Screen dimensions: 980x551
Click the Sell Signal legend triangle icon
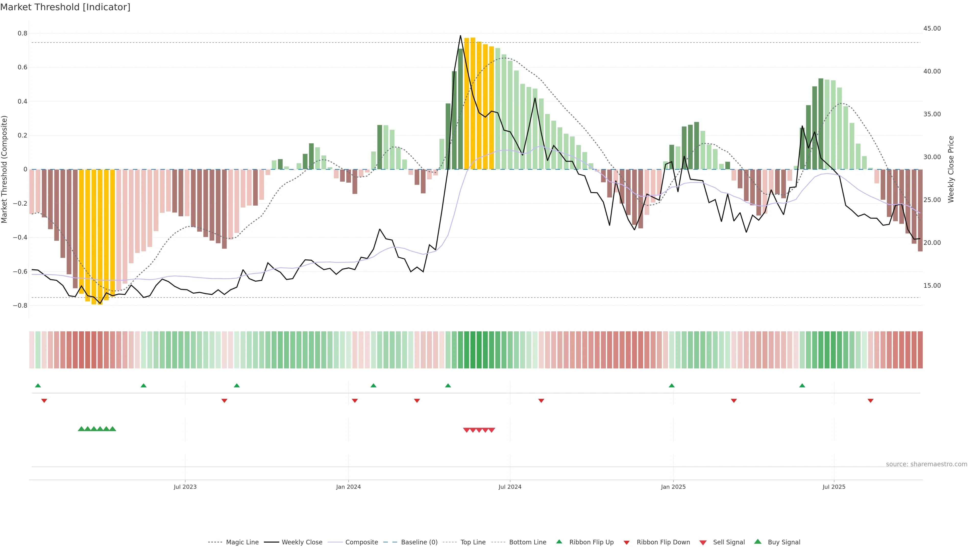coord(703,543)
